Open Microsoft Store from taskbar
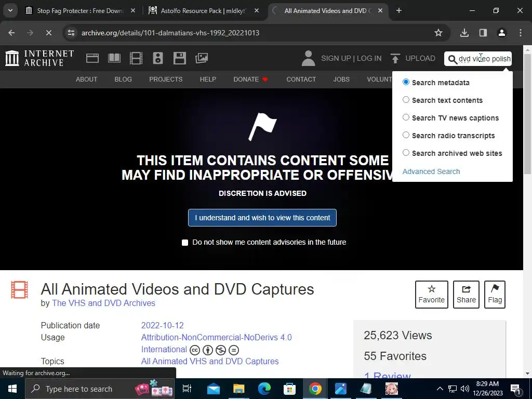The width and height of the screenshot is (532, 399). 289,389
